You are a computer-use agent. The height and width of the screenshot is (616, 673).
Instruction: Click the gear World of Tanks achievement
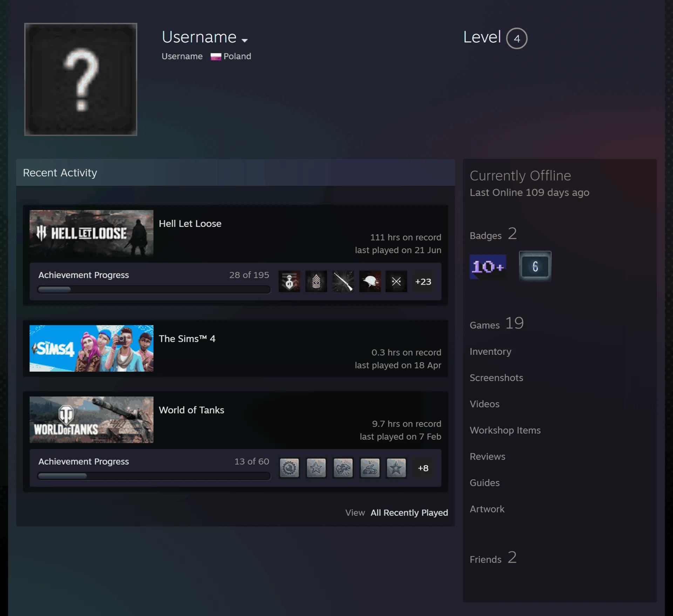(289, 468)
